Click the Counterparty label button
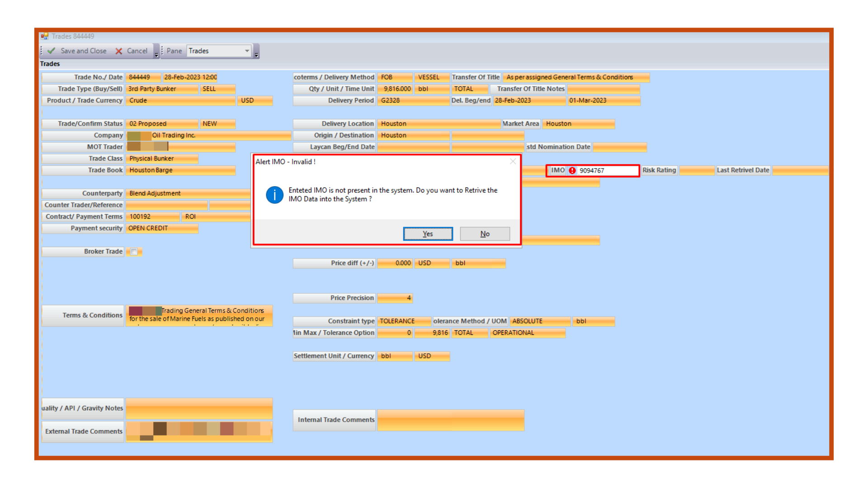 [x=83, y=193]
